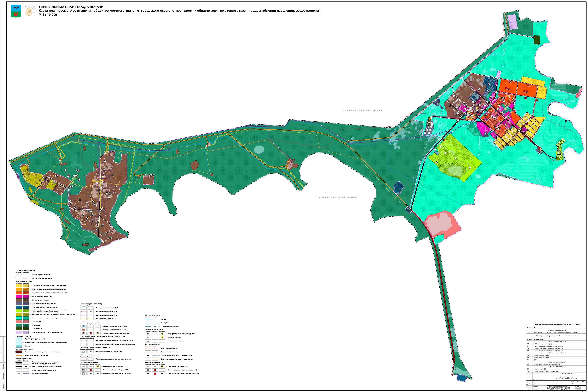Click the red 35 kV substation legend symbol
This screenshot has height=392, width=588.
click(83, 330)
